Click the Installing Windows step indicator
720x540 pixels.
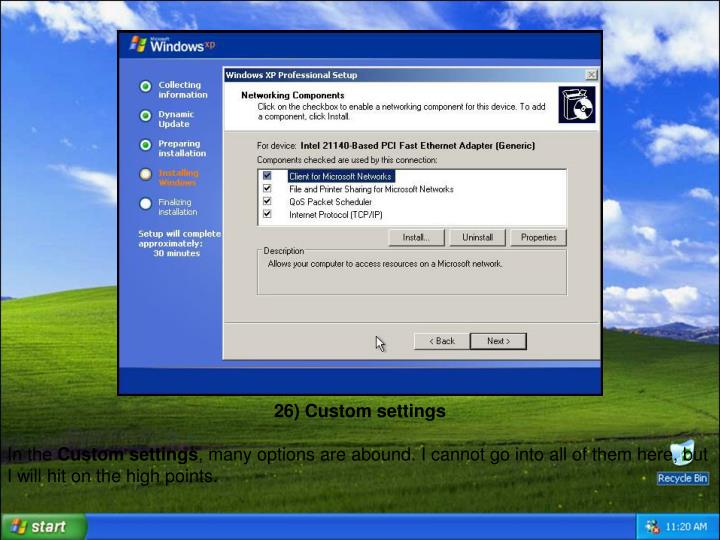coord(146,174)
